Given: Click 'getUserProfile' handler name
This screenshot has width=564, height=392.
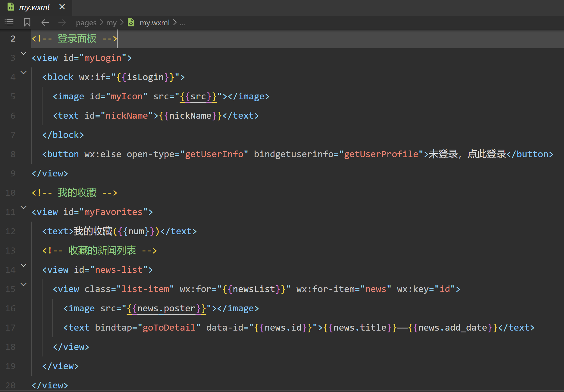Looking at the screenshot, I should (x=381, y=154).
